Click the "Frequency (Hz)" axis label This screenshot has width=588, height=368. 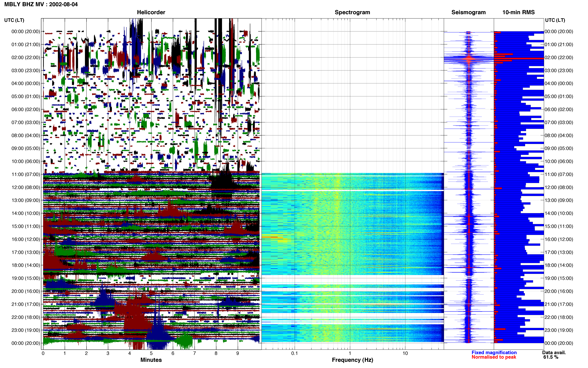tap(352, 360)
